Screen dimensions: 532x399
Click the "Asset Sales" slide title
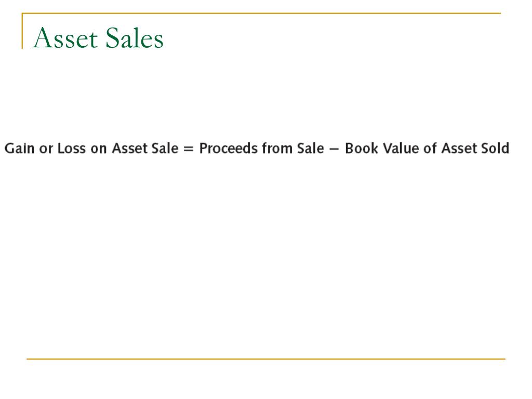point(98,37)
